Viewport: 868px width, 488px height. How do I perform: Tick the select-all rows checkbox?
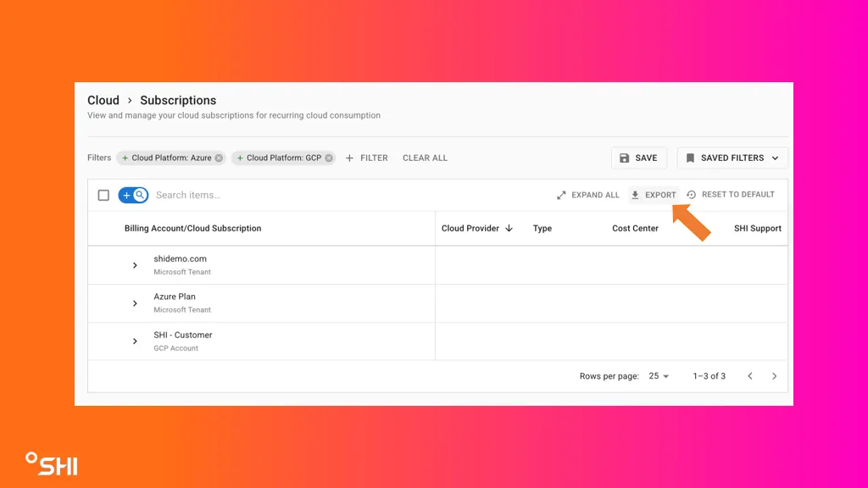tap(103, 196)
